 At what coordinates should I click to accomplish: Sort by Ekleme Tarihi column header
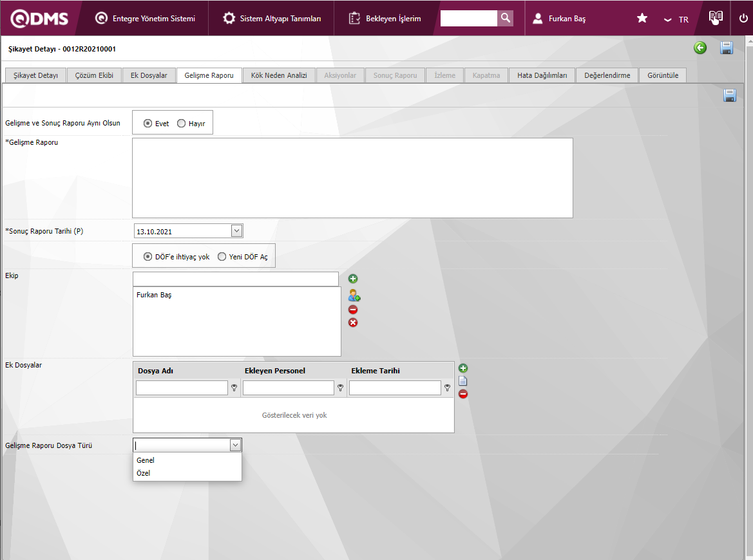tap(376, 371)
